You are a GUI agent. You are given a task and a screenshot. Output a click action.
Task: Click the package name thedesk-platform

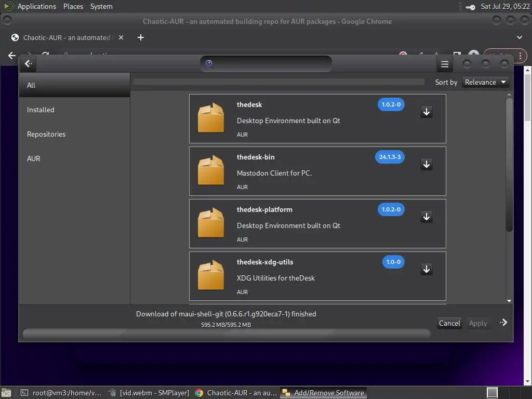tap(264, 209)
